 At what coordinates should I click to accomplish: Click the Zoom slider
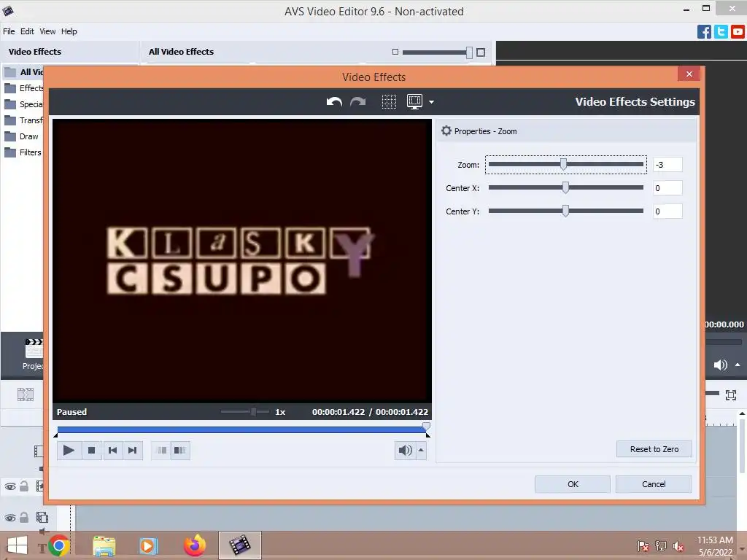[566, 164]
